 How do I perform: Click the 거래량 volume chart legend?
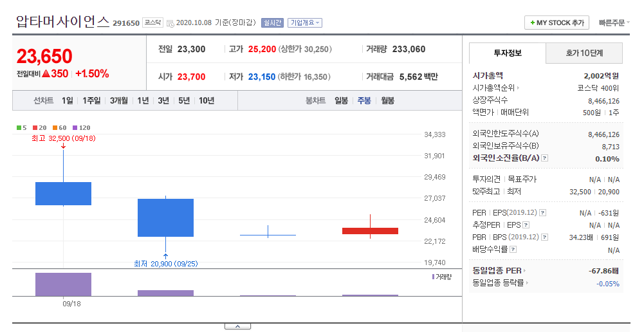coord(442,277)
